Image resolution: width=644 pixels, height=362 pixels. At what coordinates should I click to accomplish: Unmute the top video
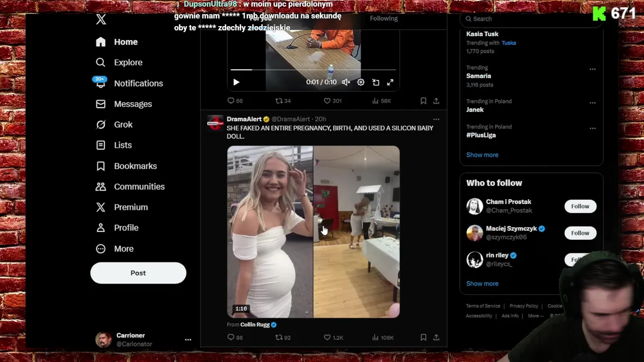(346, 82)
